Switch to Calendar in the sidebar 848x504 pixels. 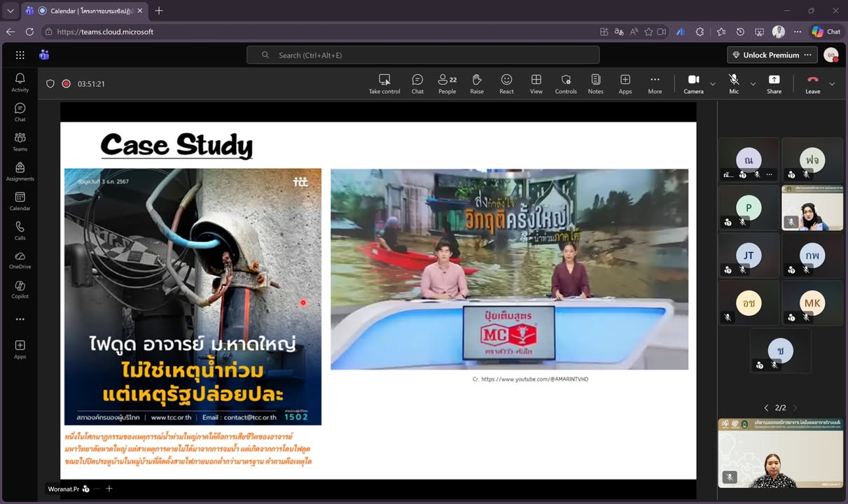click(20, 201)
